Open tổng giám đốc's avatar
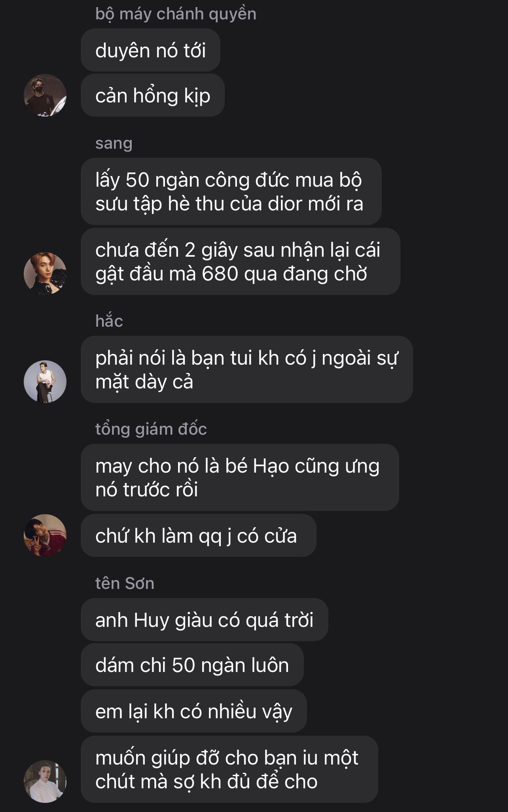Viewport: 508px width, 812px height. click(x=45, y=535)
